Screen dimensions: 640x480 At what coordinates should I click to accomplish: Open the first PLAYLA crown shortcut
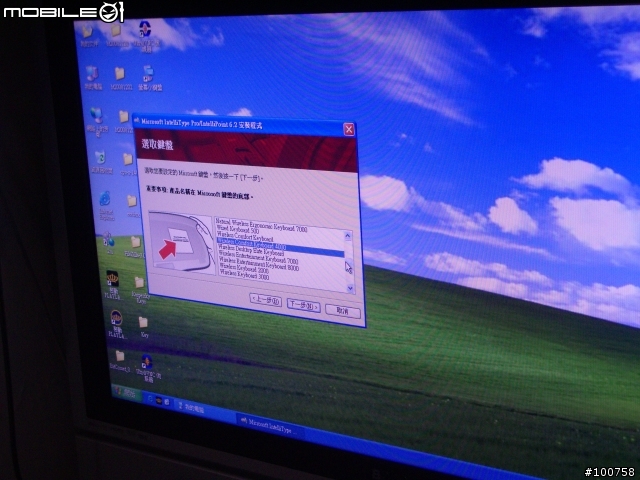tap(113, 284)
